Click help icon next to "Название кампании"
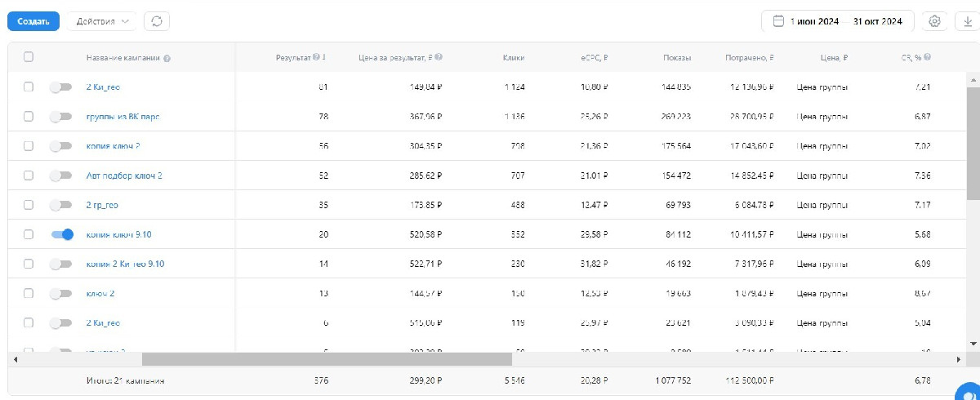The image size is (980, 400). coord(167,58)
